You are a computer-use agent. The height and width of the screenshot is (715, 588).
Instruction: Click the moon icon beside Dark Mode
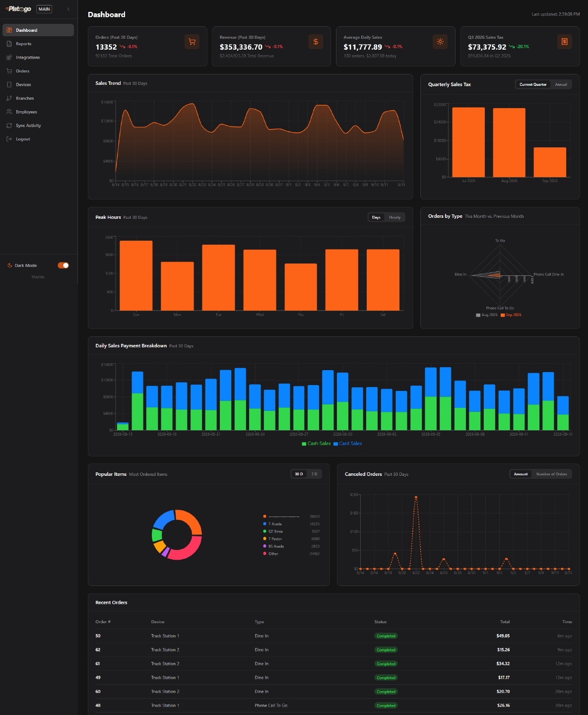pos(9,265)
